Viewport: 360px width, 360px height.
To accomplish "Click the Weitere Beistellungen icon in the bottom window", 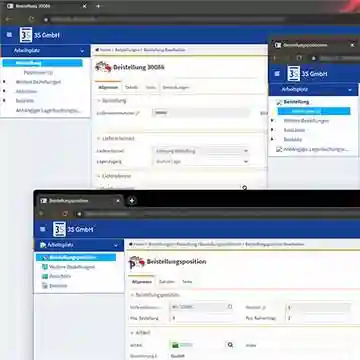I will (x=45, y=267).
